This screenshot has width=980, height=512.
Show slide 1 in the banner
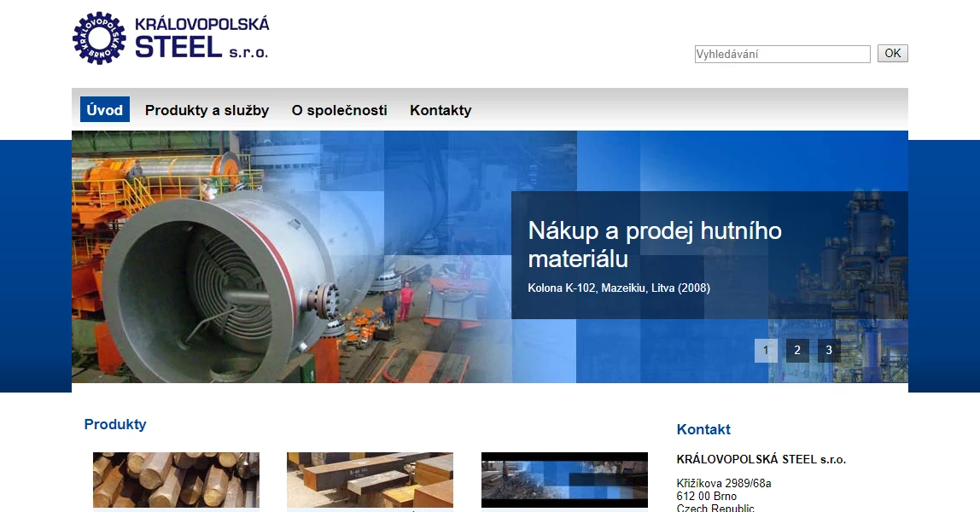pos(766,350)
